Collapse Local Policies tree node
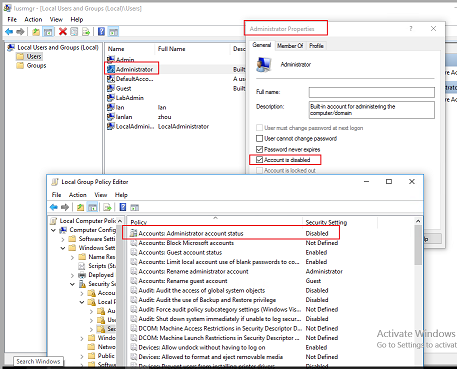Image resolution: width=457 pixels, height=369 pixels. pyautogui.click(x=82, y=302)
